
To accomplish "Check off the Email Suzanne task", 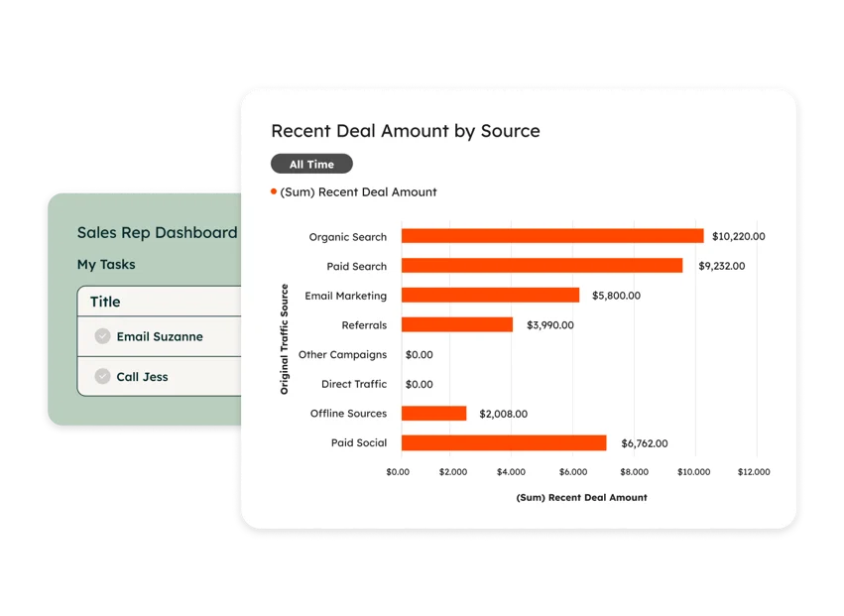I will [x=102, y=336].
